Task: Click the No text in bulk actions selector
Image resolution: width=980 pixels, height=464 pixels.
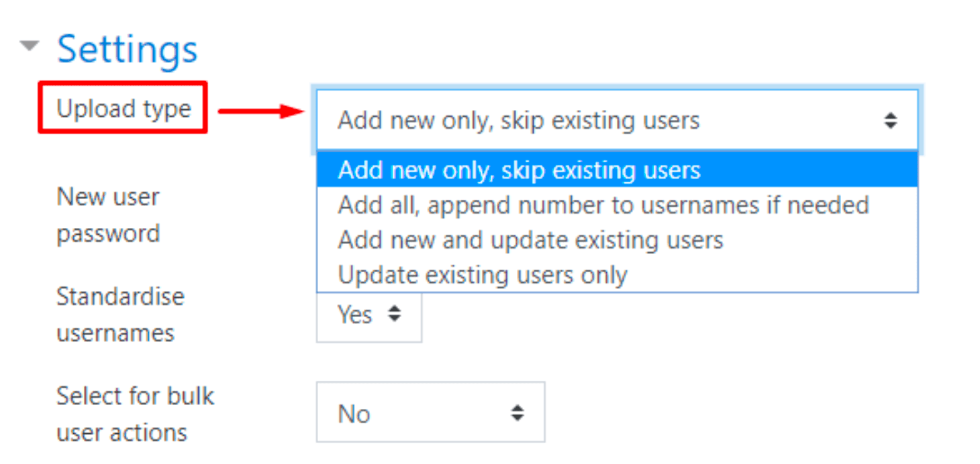Action: click(354, 414)
